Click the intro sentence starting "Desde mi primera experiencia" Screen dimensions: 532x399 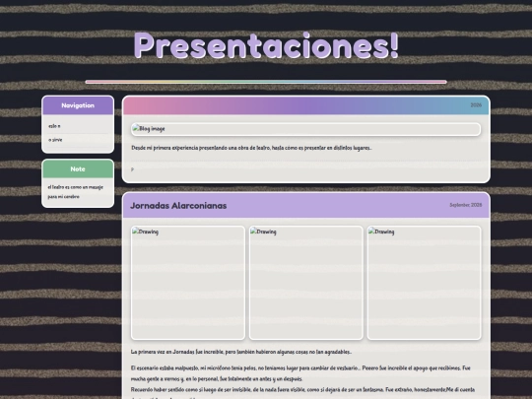click(x=251, y=148)
